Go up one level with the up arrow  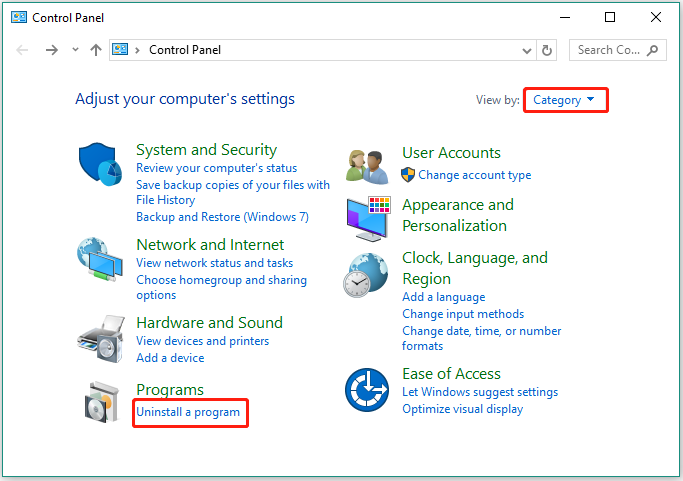point(96,50)
